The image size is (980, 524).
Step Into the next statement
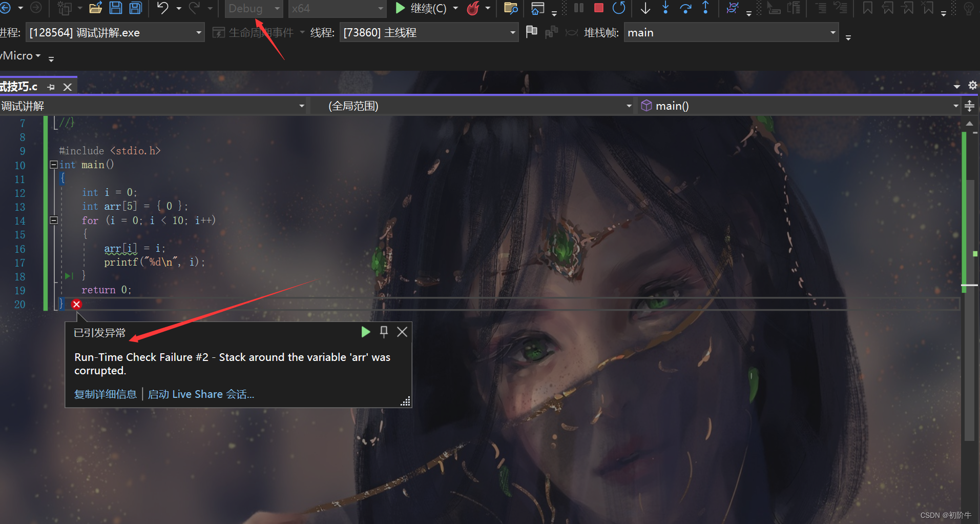coord(665,8)
